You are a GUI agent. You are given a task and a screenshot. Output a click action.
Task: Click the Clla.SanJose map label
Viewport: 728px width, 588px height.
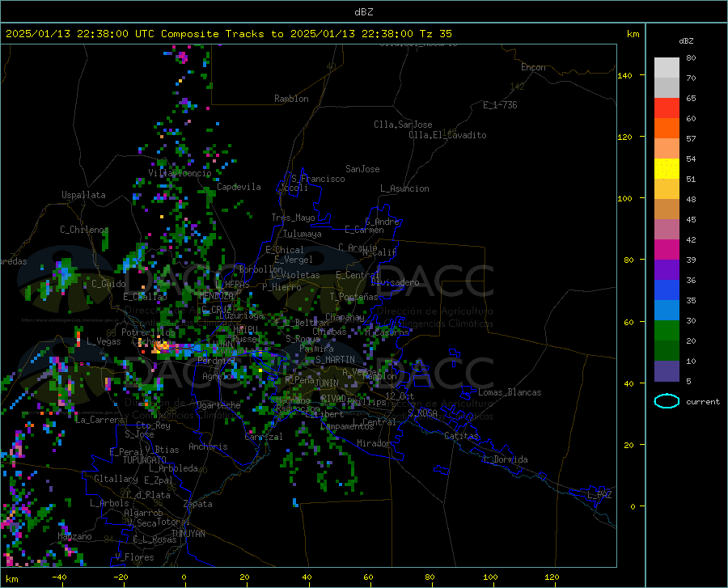pos(403,125)
